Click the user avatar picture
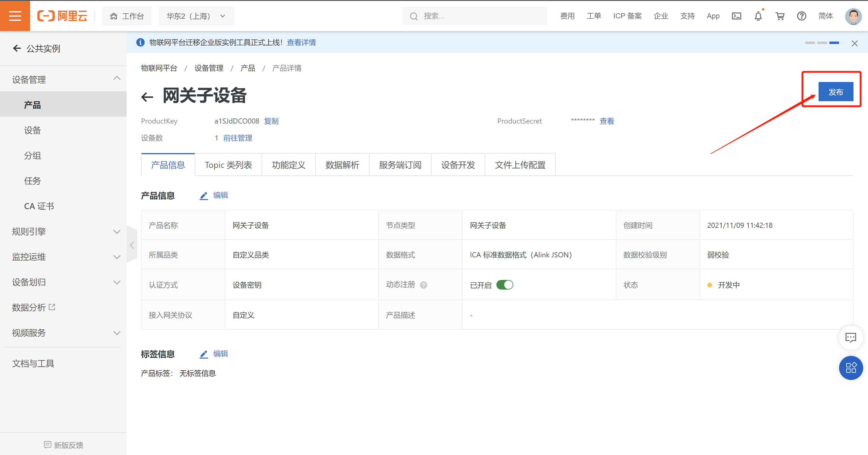This screenshot has height=455, width=868. coord(853,16)
